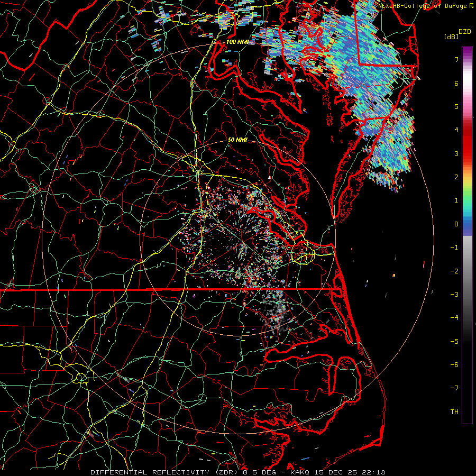The height and width of the screenshot is (476, 476).
Task: Click the "6" value on the color scale
Action: 456,83
